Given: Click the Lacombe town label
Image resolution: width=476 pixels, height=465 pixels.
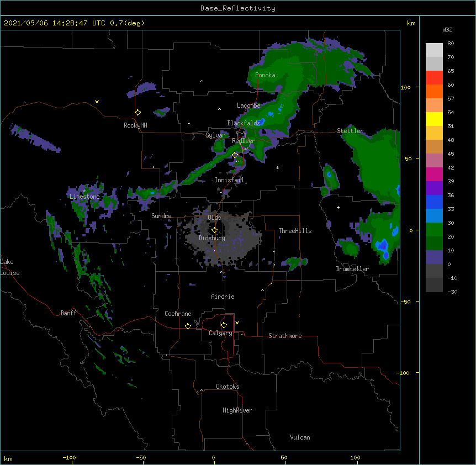Looking at the screenshot, I should coord(248,105).
